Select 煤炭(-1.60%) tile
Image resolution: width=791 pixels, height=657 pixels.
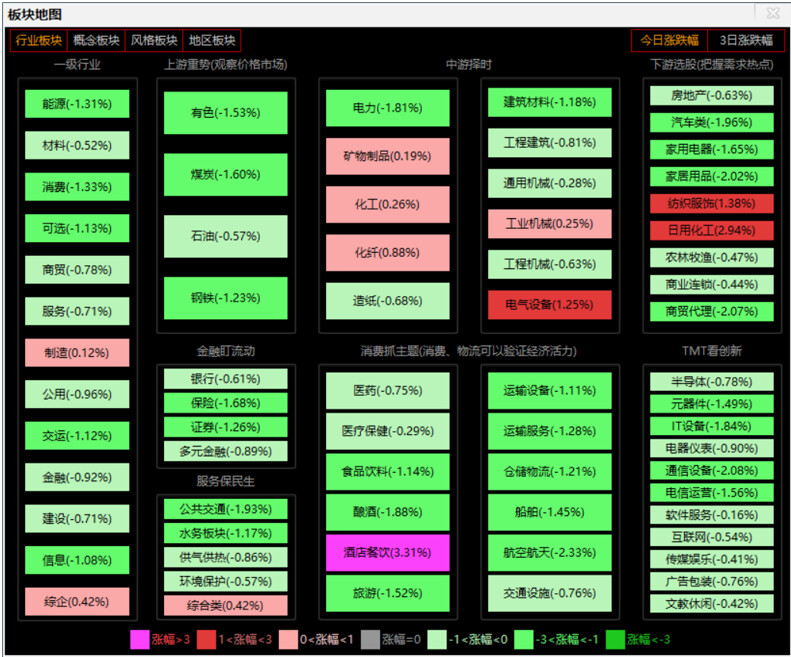(x=225, y=175)
